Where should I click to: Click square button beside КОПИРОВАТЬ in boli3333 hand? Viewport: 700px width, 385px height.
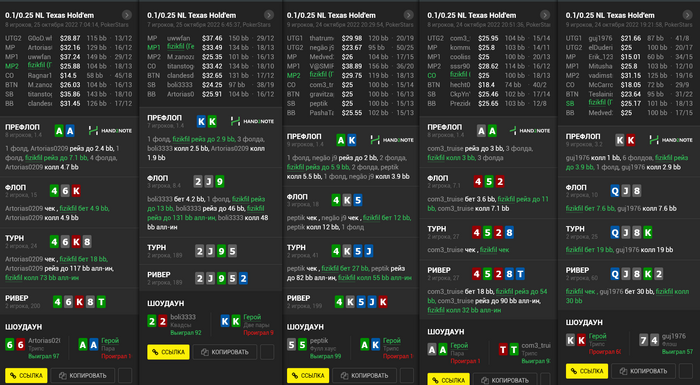[x=267, y=352]
